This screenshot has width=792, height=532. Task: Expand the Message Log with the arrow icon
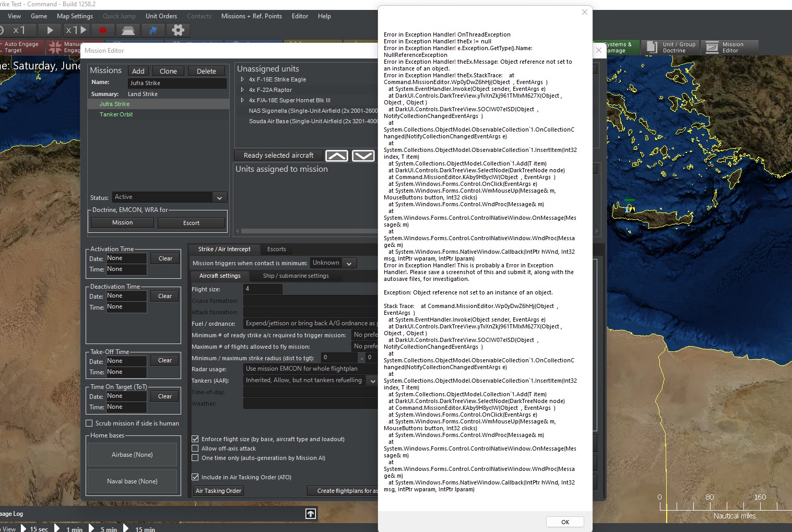311,514
